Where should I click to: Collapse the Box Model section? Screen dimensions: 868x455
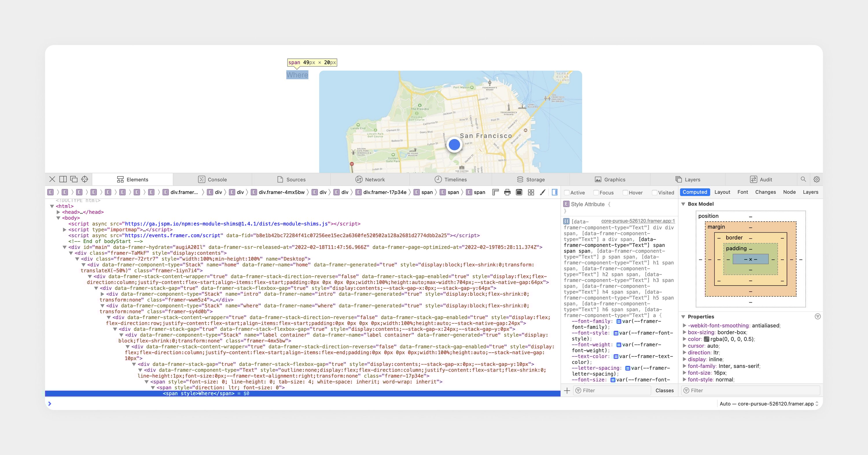pyautogui.click(x=683, y=204)
